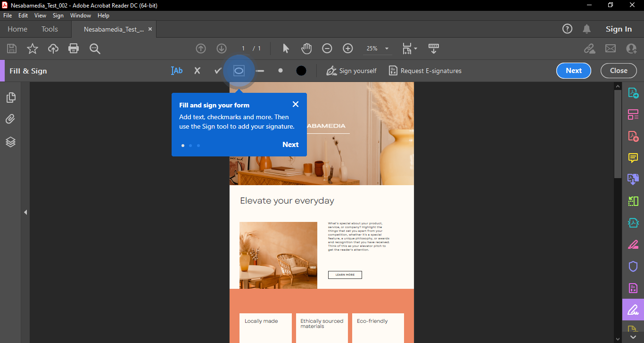This screenshot has width=644, height=343.
Task: Click the page number input field
Action: click(x=243, y=49)
